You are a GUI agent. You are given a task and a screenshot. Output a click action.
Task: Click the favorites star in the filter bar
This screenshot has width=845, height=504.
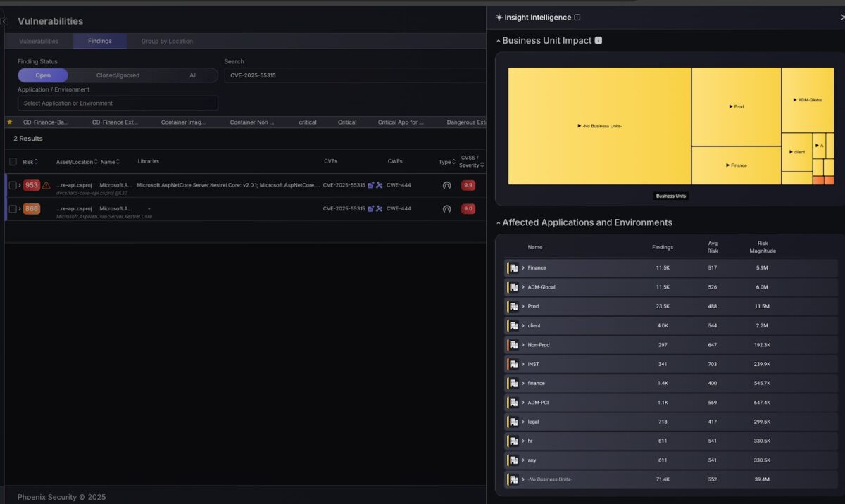pos(9,122)
